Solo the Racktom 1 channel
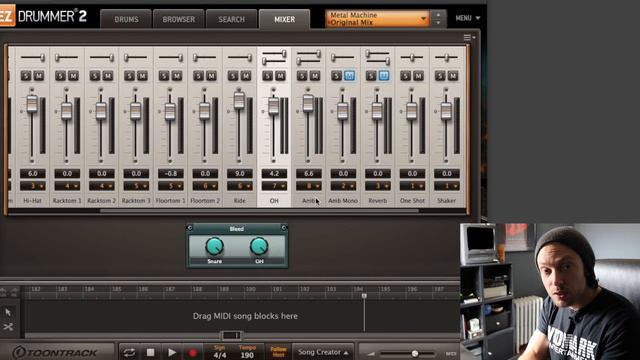The height and width of the screenshot is (360, 640). [60, 76]
